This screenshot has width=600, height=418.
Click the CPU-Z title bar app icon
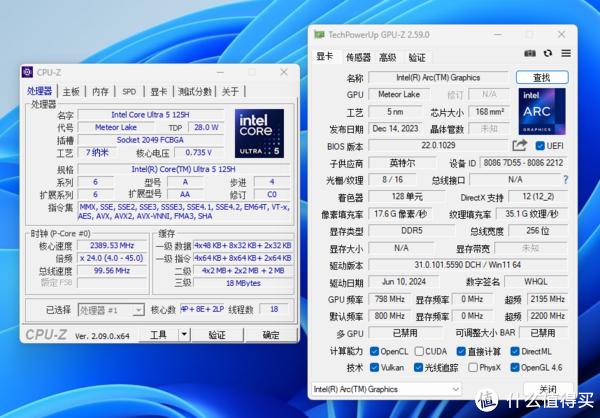click(29, 72)
